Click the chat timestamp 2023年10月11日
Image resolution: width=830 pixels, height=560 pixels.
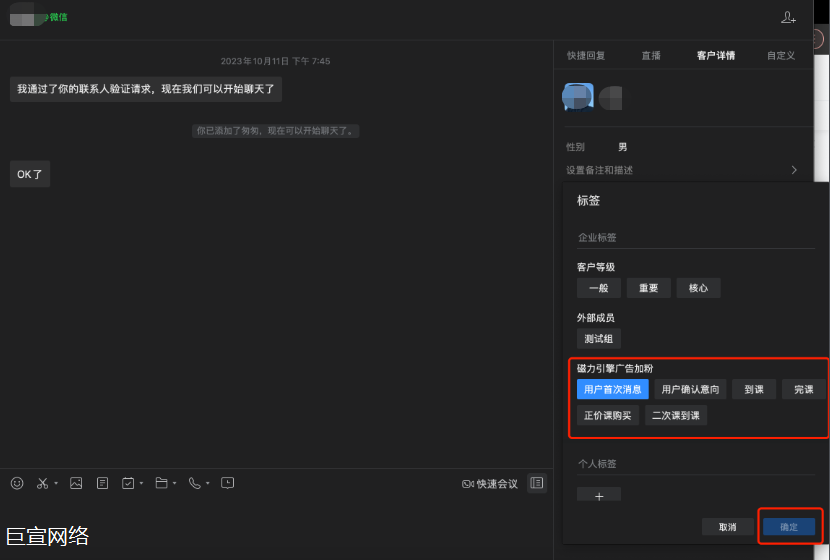(x=275, y=61)
